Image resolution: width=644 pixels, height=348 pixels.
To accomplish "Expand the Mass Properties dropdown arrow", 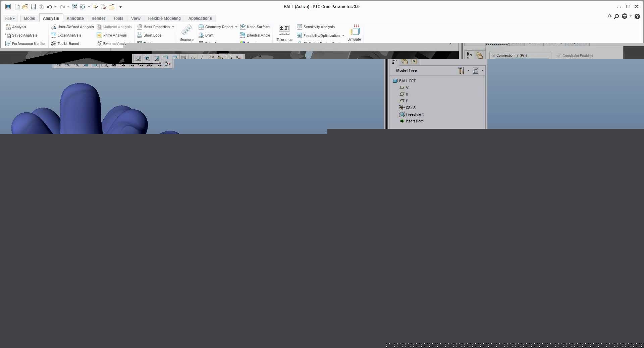I will [x=173, y=27].
